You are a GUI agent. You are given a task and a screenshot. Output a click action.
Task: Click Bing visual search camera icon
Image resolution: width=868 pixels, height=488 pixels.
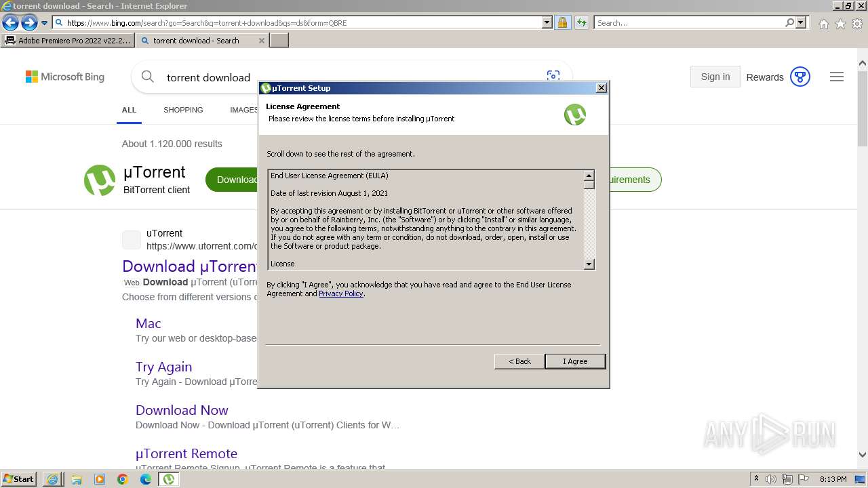[x=553, y=76]
